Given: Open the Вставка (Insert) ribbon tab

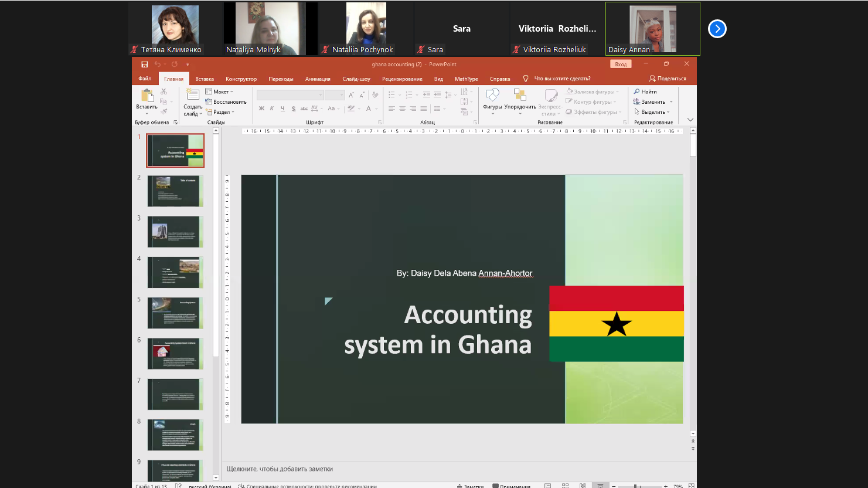Looking at the screenshot, I should 205,79.
